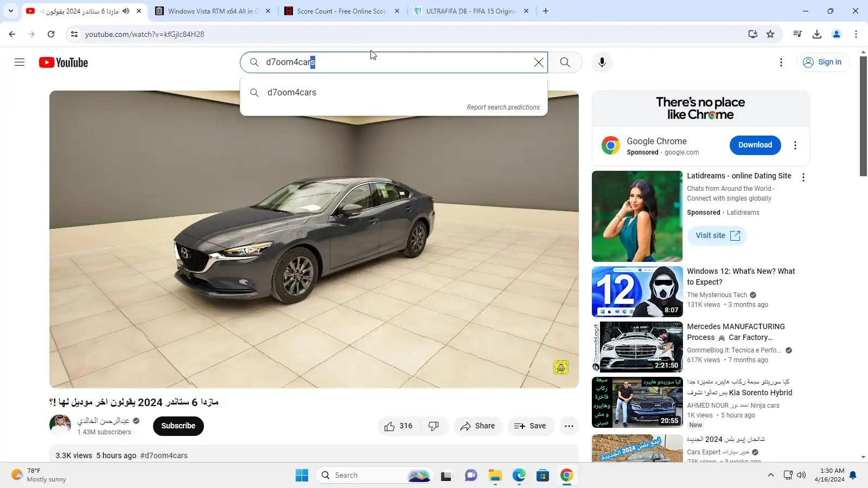Screen dimensions: 868x488
Task: Open Kia Sorento Hybrid video thumbnail
Action: [x=637, y=402]
